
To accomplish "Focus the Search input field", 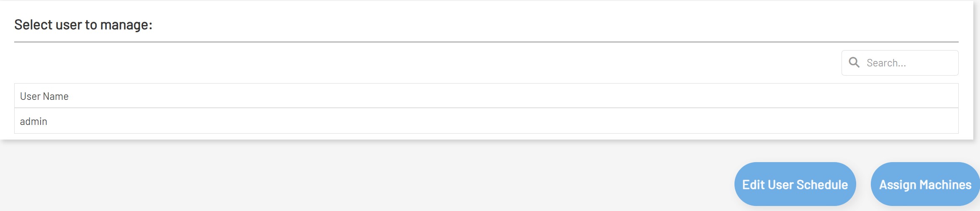I will (908, 63).
